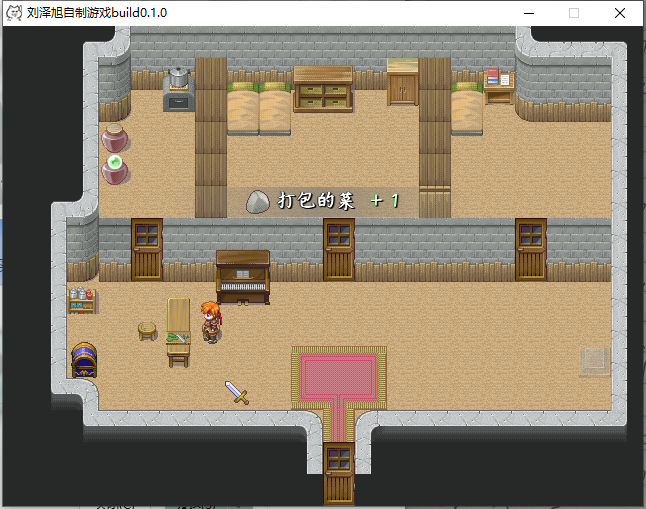Viewport: 646px width, 509px height.
Task: Open the exit door at the bottom
Action: coord(339,474)
